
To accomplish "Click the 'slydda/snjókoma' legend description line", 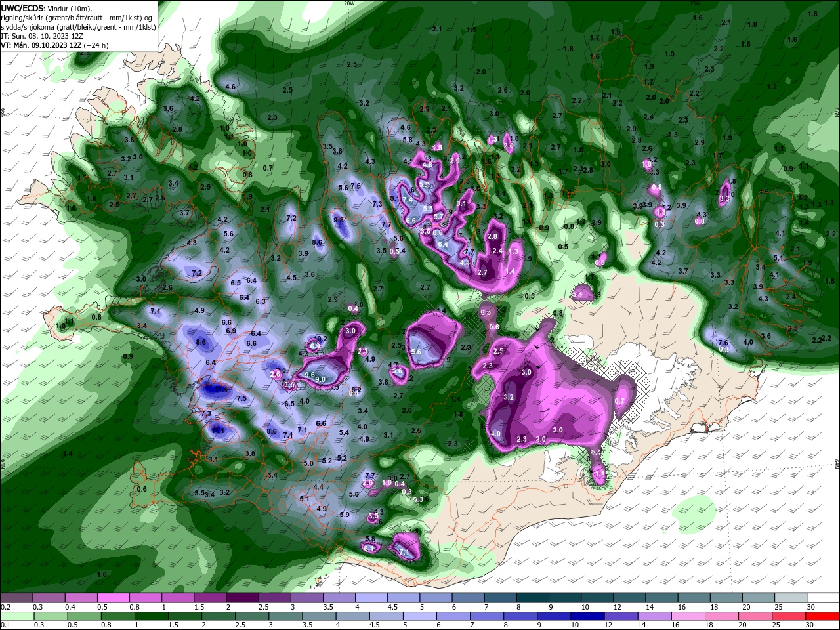I will click(x=78, y=26).
